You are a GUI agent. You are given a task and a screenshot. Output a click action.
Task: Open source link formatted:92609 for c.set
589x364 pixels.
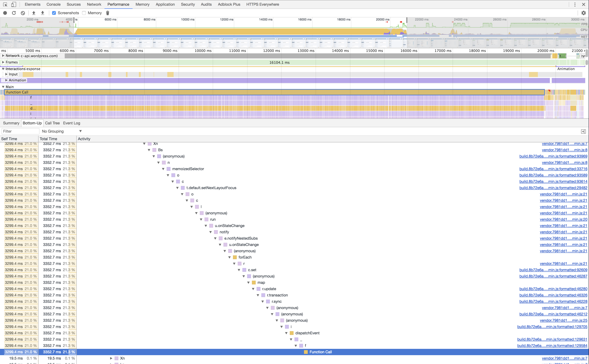553,270
